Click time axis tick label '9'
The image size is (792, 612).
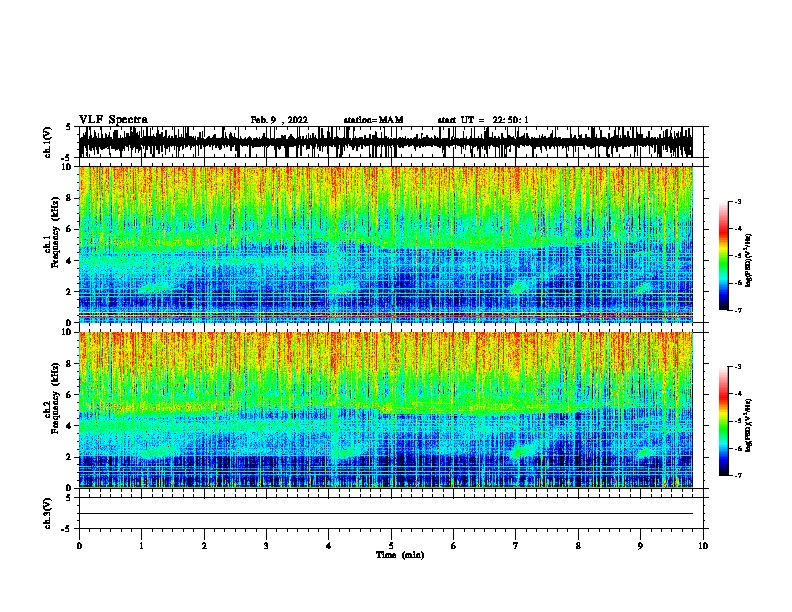click(x=640, y=546)
